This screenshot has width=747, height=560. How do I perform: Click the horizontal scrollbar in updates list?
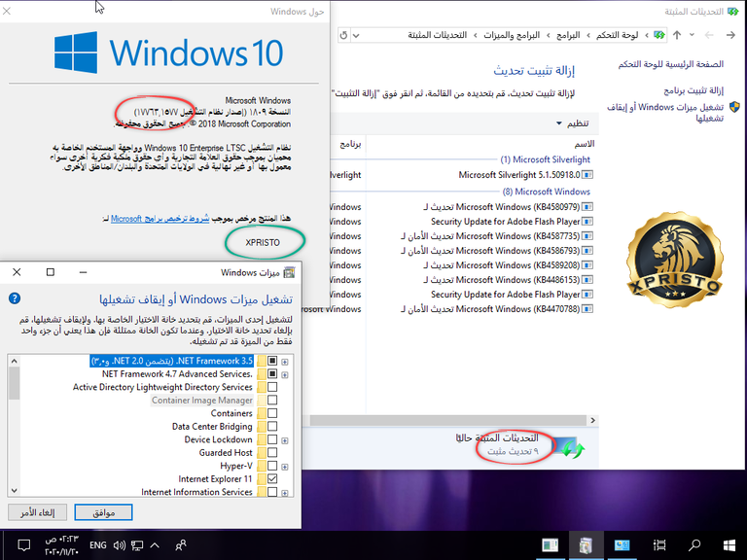pos(447,420)
